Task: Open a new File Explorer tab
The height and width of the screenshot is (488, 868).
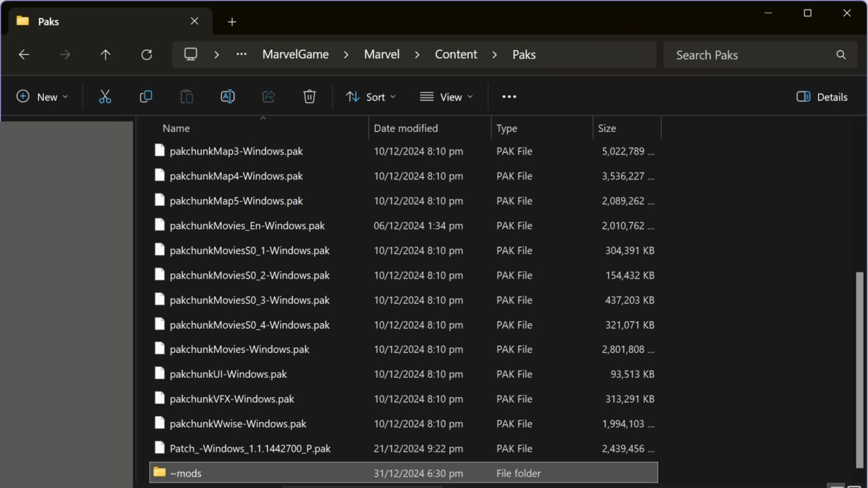Action: tap(232, 21)
